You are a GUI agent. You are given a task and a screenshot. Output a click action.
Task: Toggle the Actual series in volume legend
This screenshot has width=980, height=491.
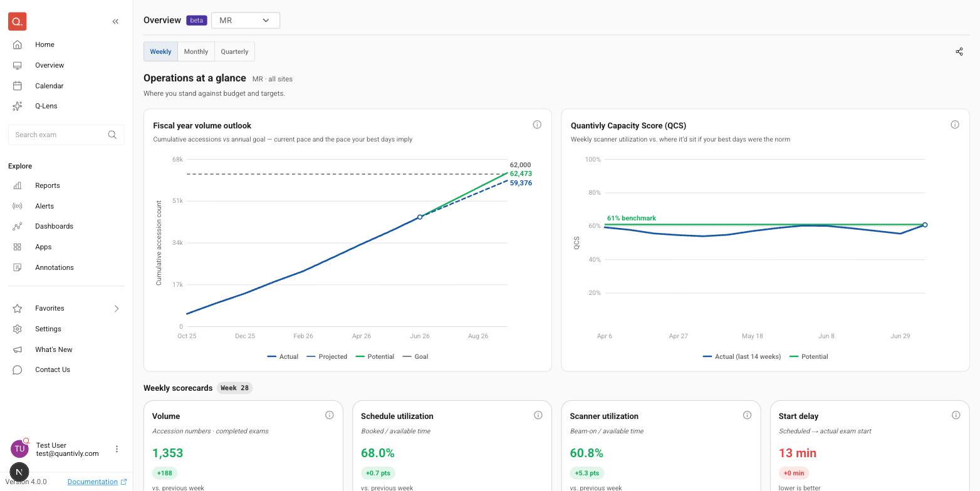coord(283,356)
